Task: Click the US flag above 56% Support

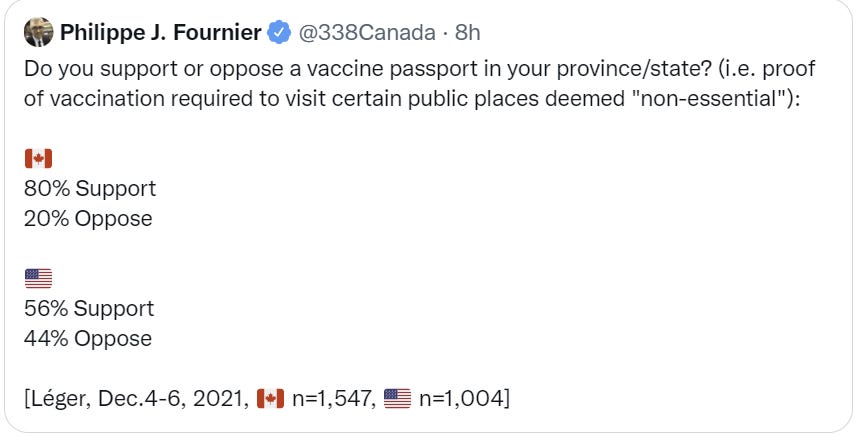Action: (x=37, y=278)
